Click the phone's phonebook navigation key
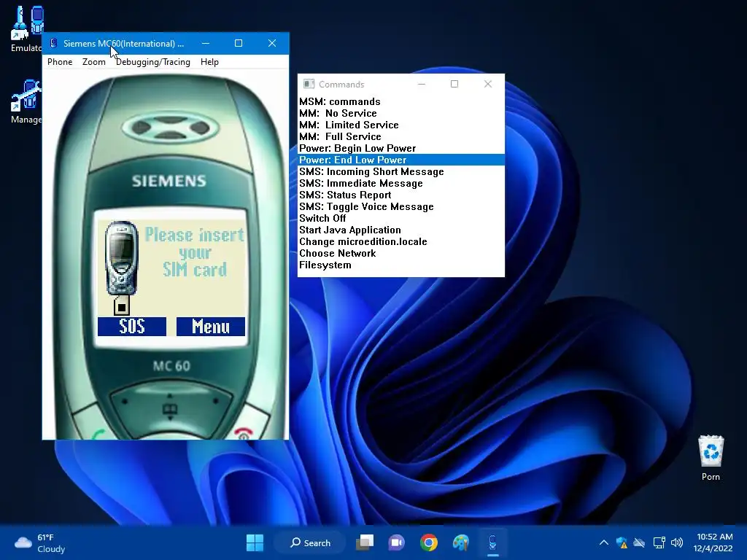The height and width of the screenshot is (560, 747). [170, 409]
